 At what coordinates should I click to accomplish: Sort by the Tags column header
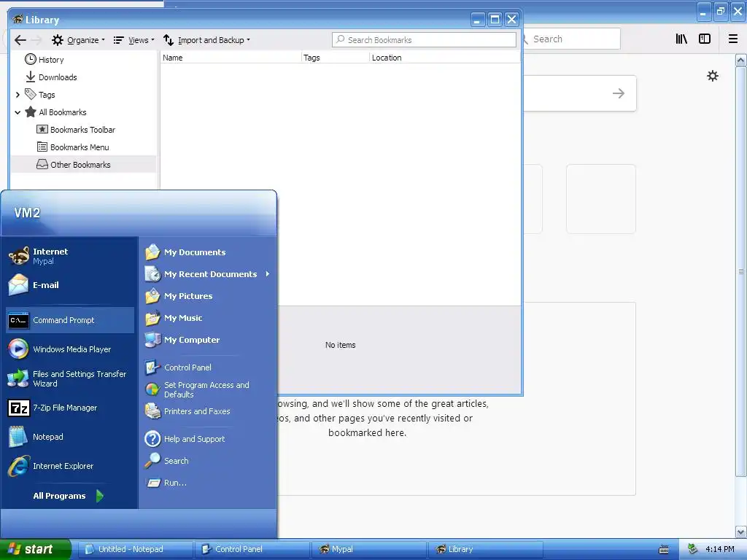click(x=336, y=58)
